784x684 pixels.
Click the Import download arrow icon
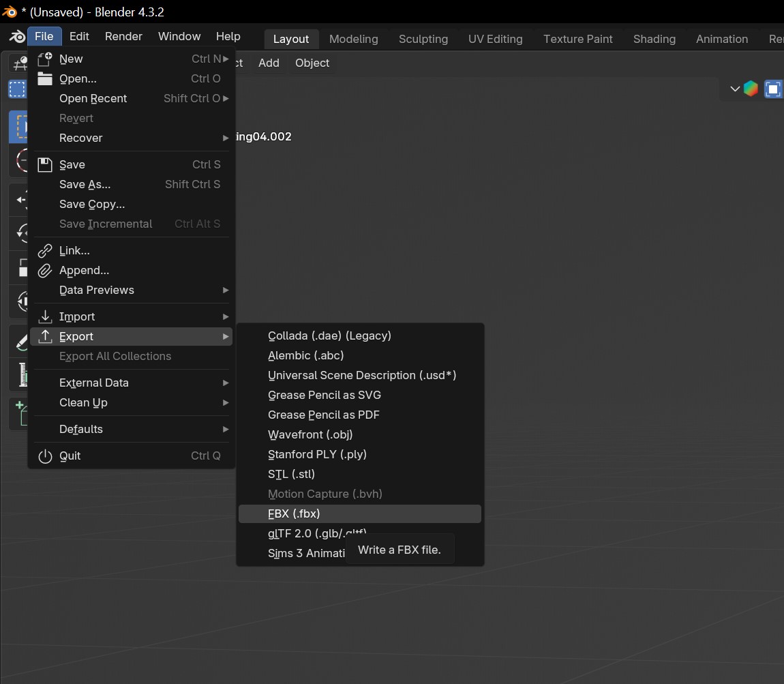[x=45, y=316]
